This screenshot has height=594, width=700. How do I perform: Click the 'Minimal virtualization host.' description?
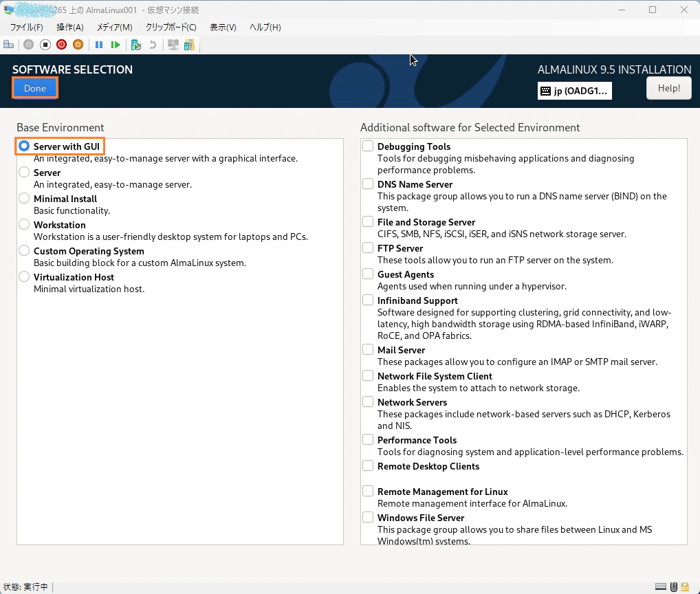point(89,289)
